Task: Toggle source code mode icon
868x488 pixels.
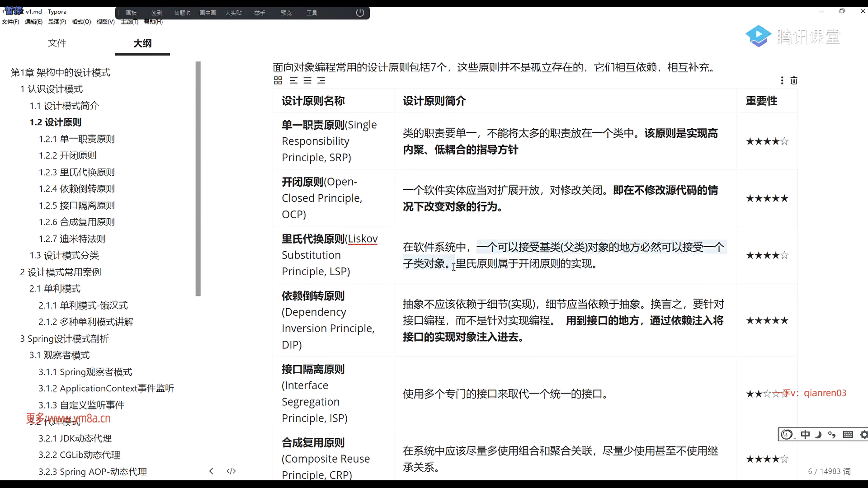Action: point(231,471)
